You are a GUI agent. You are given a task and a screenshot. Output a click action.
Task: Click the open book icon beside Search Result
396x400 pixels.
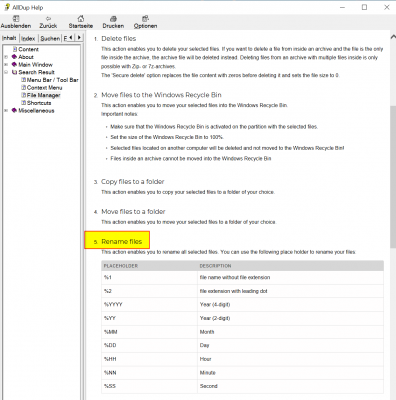[14, 72]
